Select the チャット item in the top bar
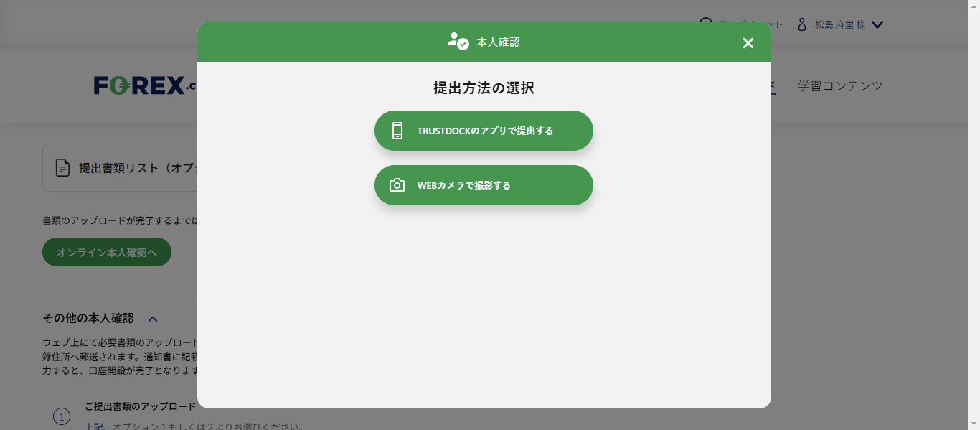The height and width of the screenshot is (430, 980). [x=750, y=23]
